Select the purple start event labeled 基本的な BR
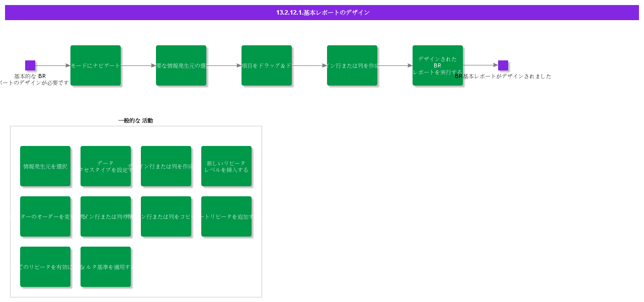The width and height of the screenshot is (644, 302). [x=30, y=65]
